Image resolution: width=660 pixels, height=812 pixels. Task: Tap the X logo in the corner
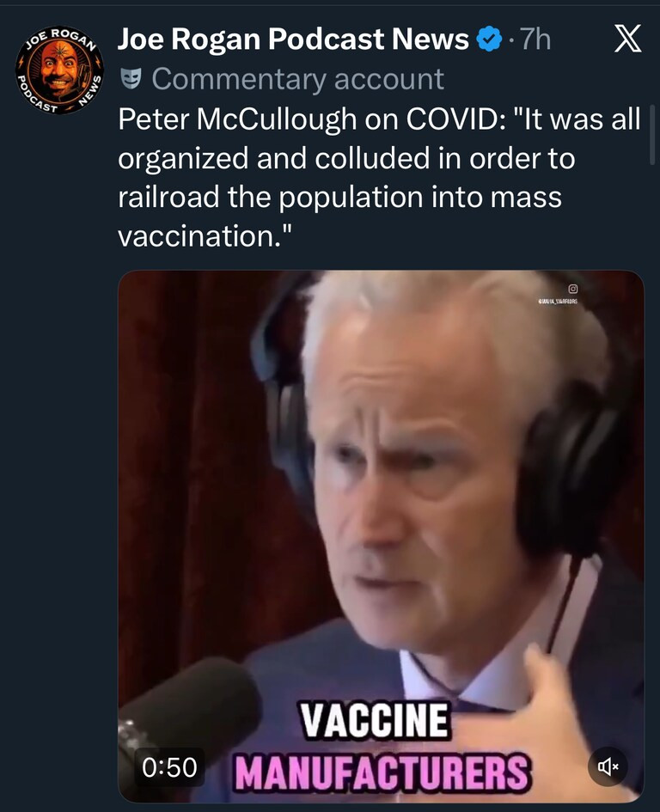click(628, 39)
